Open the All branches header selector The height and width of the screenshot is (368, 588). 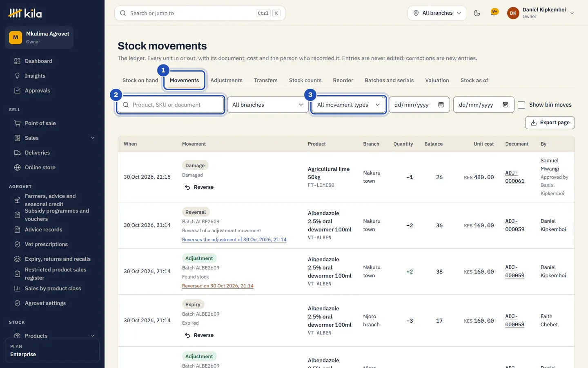tap(437, 13)
